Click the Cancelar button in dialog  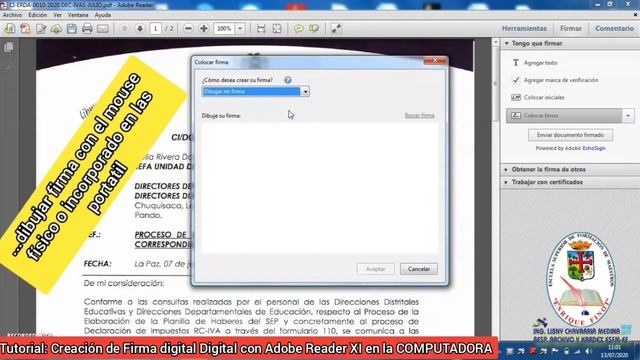coord(419,269)
